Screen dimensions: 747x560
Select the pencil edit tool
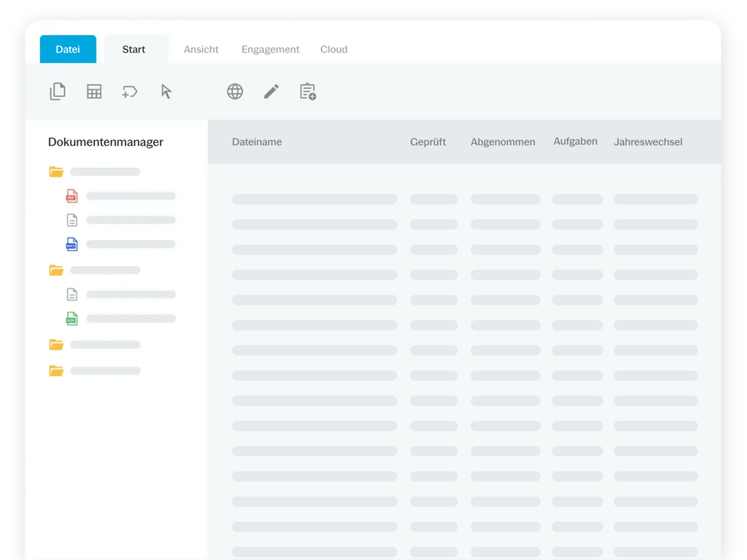271,91
